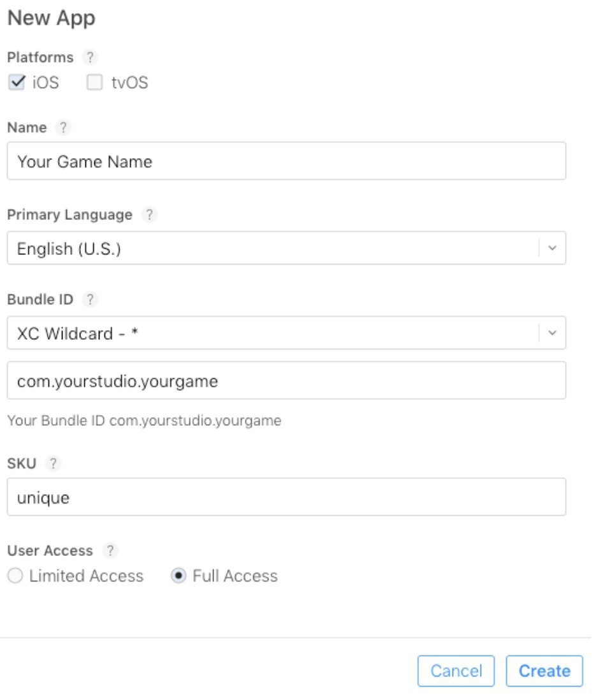
Task: Focus the Name text field
Action: pos(286,161)
